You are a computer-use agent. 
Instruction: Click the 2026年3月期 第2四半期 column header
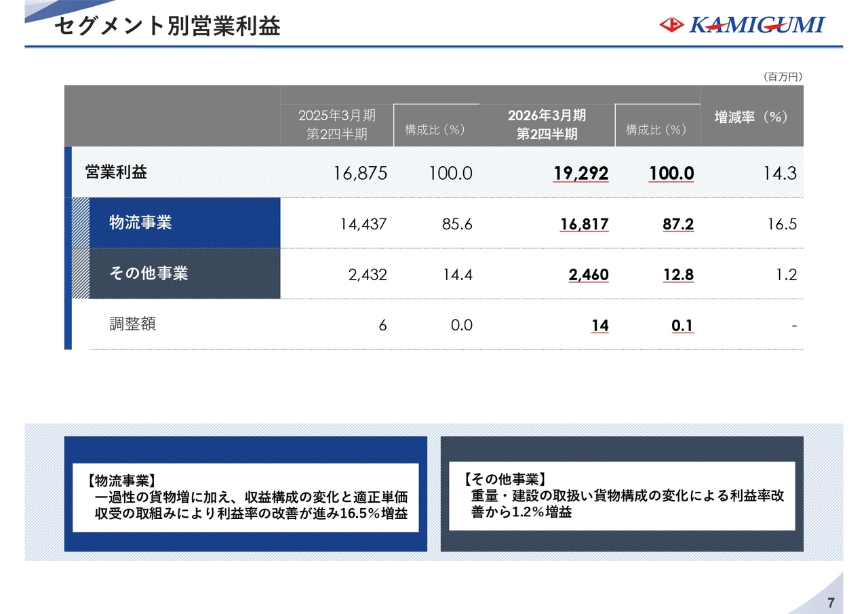click(x=547, y=125)
